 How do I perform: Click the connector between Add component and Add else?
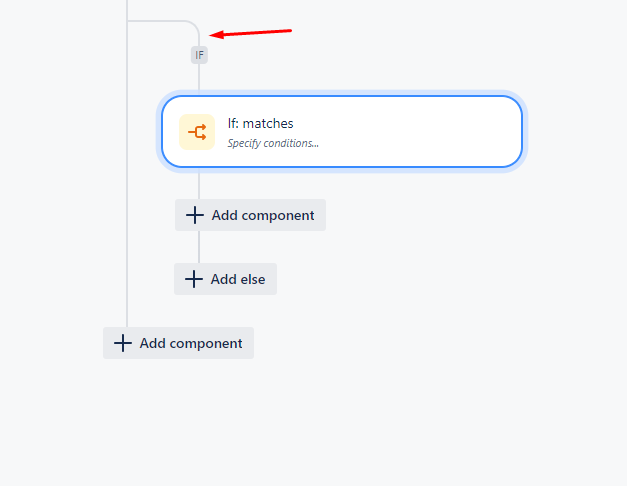pyautogui.click(x=199, y=247)
